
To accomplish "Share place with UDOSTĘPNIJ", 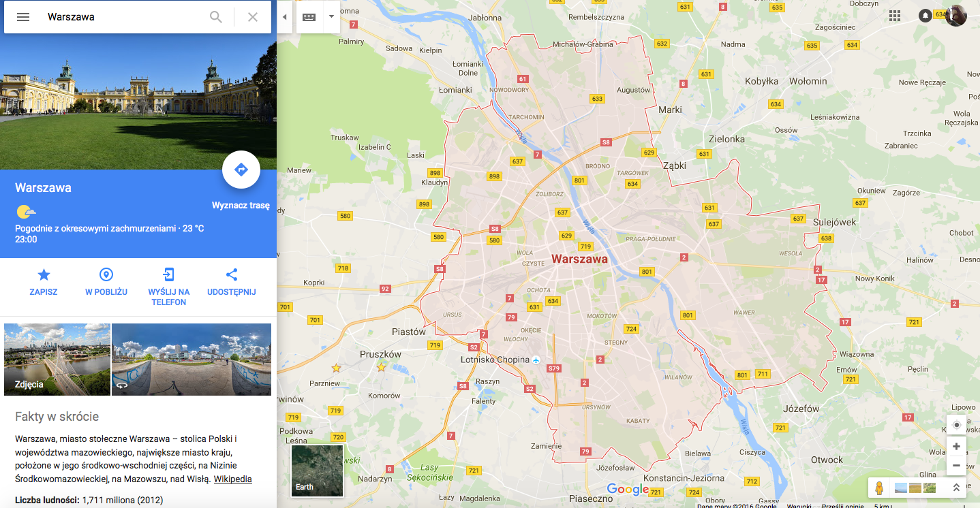I will click(232, 282).
